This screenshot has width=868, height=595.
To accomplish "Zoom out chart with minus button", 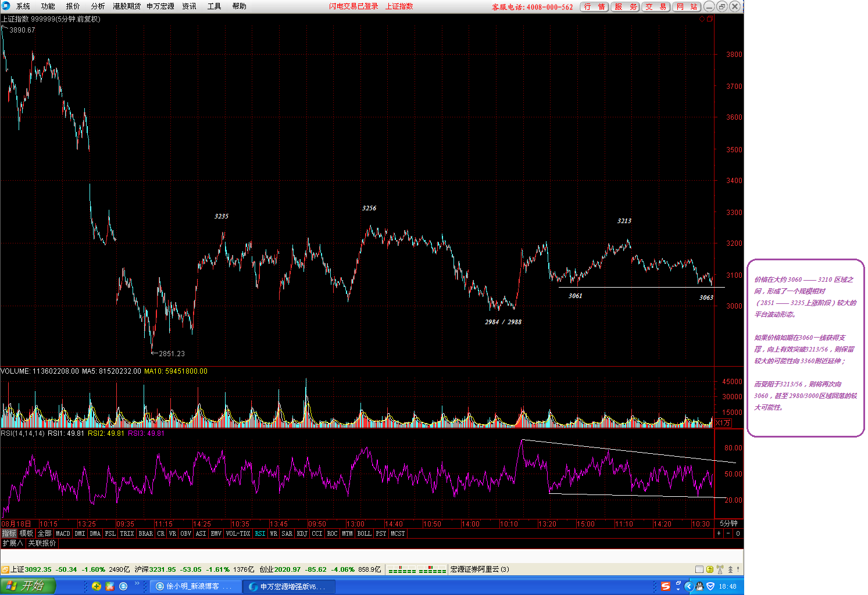I will (x=728, y=533).
